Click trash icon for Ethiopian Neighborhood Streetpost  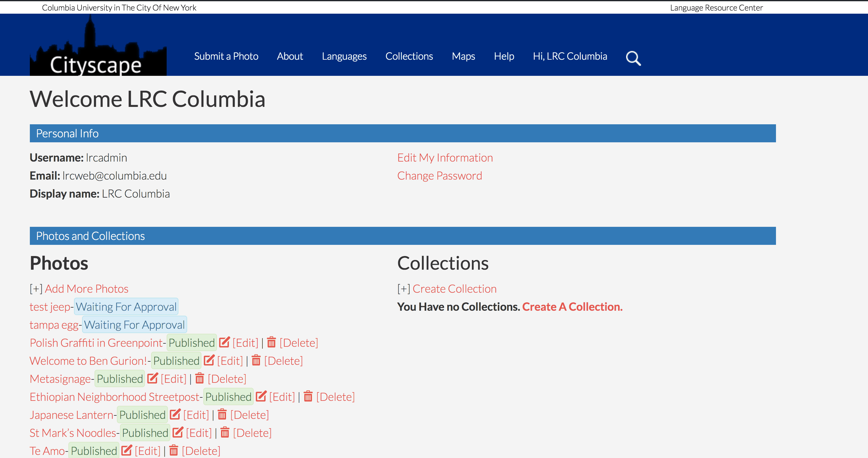click(308, 396)
